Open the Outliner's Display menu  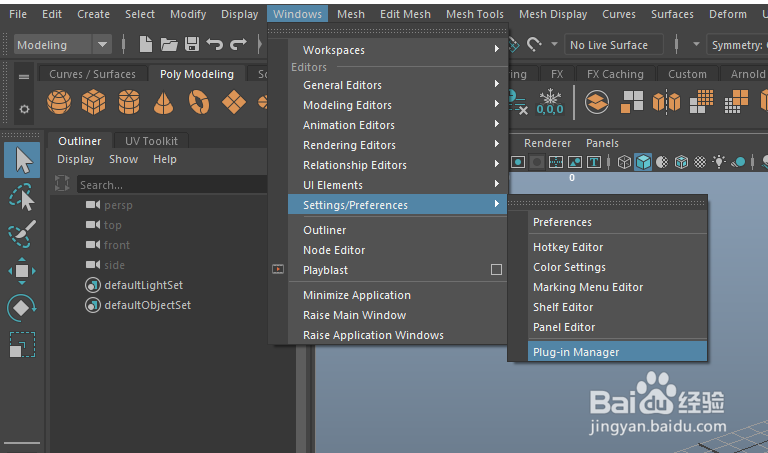[x=76, y=159]
